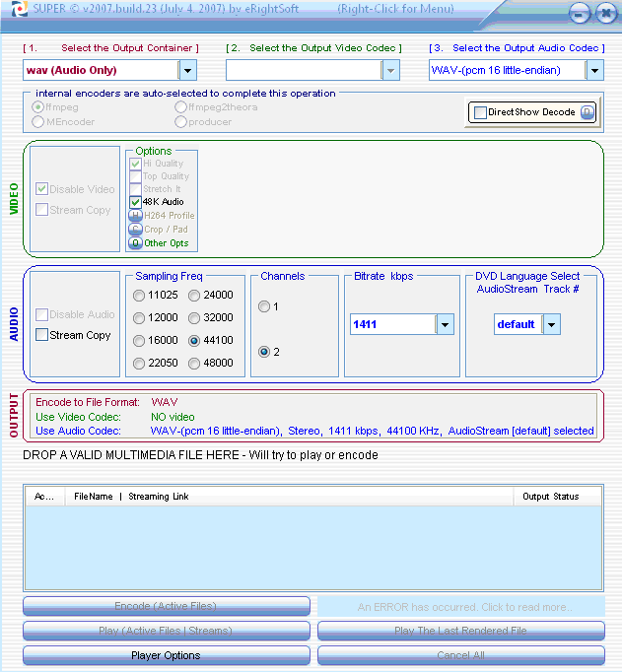
Task: Choose 1 channel (mono)
Action: 264,306
